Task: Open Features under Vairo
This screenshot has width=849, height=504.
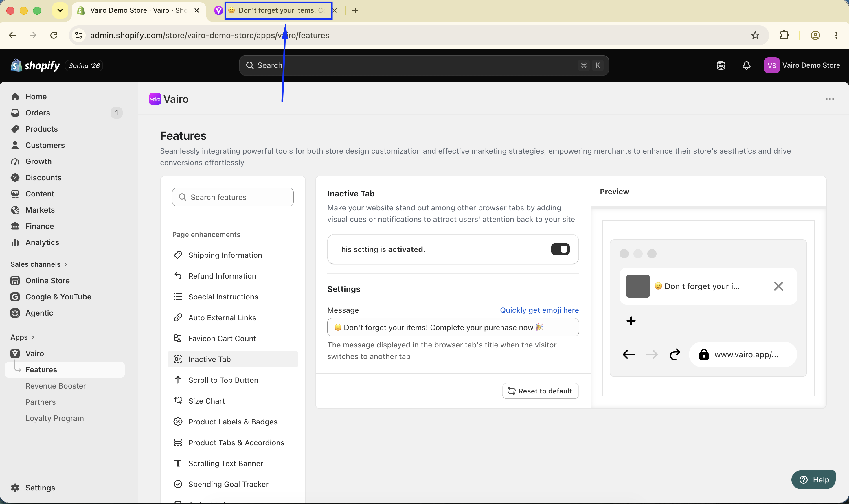Action: tap(65, 370)
